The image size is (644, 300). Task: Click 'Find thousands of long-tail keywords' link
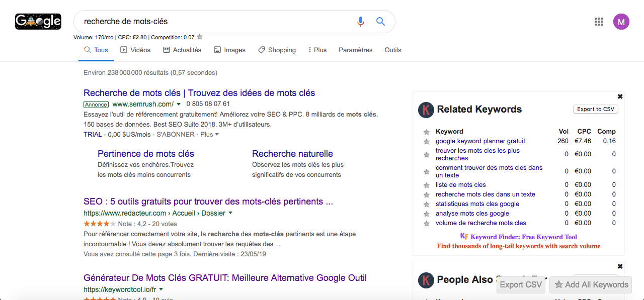point(519,246)
